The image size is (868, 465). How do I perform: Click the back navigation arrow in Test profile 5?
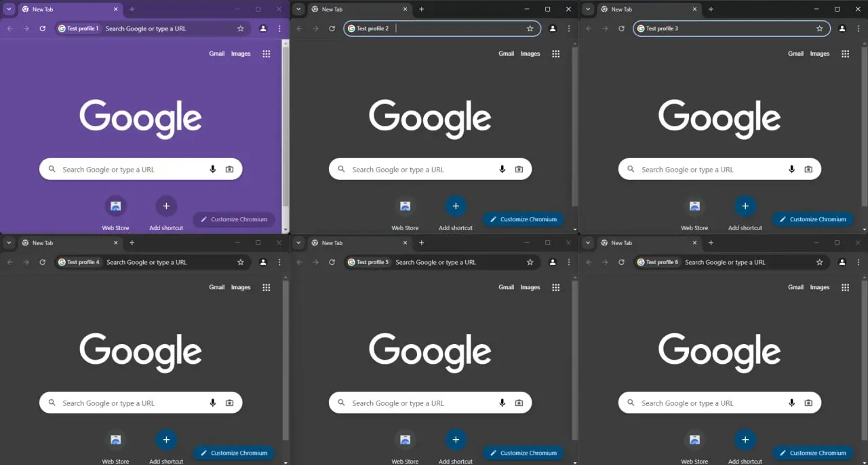point(300,262)
